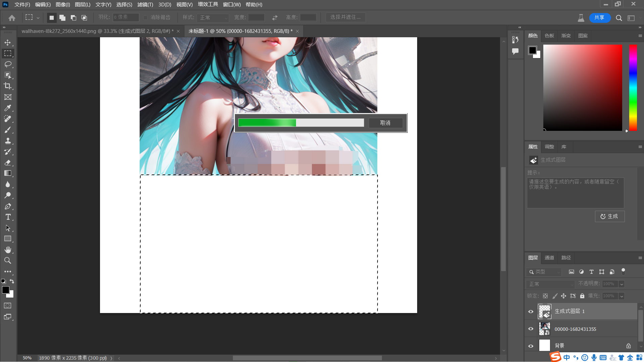Select the Object Selection tool
Image resolution: width=644 pixels, height=362 pixels.
8,75
